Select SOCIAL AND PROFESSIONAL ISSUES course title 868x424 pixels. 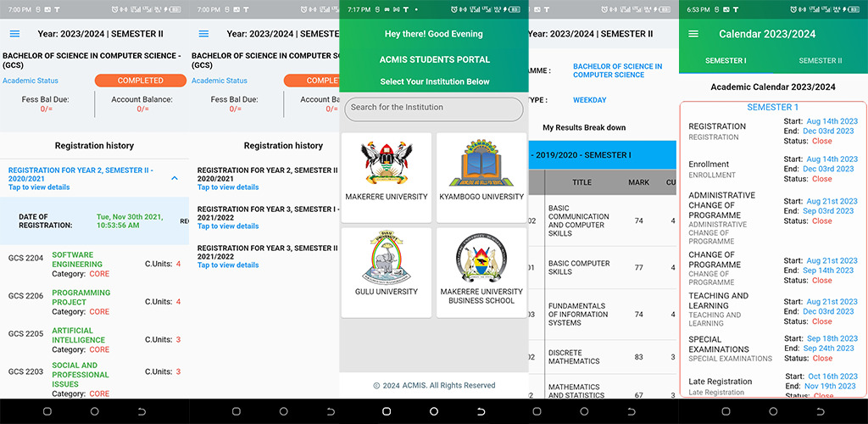[x=81, y=375]
